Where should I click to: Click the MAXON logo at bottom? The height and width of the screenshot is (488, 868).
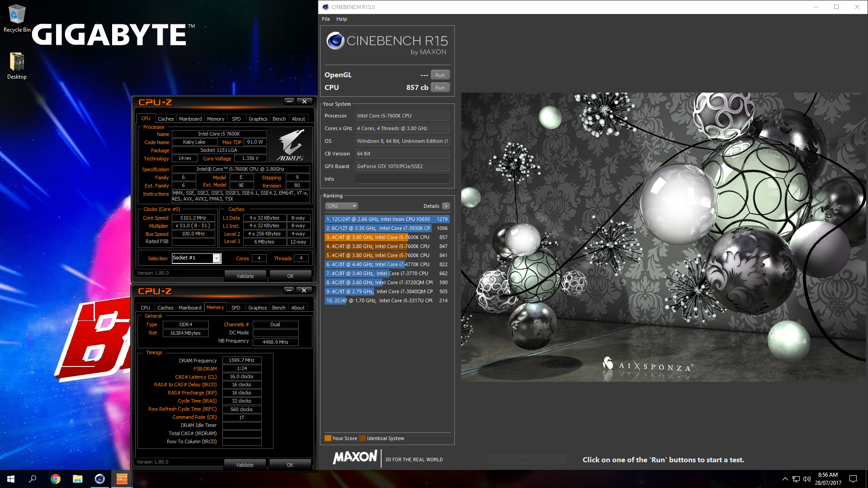[355, 457]
